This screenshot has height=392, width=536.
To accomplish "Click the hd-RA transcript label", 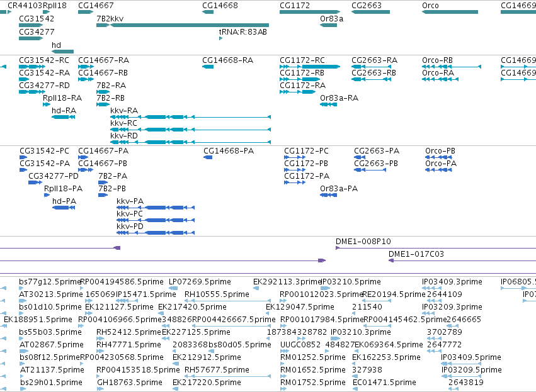I will [x=64, y=111].
